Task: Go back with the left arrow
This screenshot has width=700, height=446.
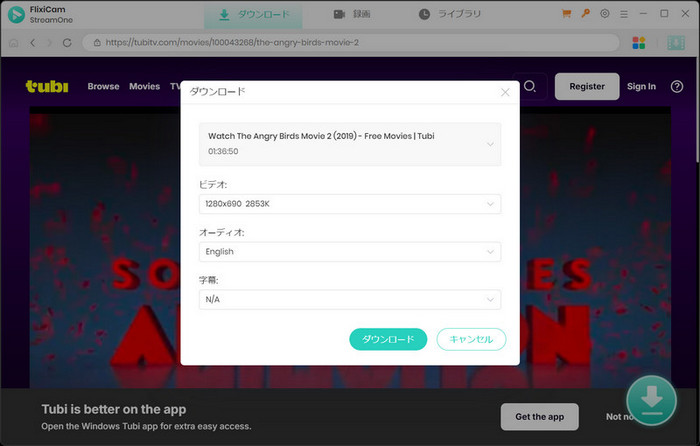Action: click(x=33, y=43)
